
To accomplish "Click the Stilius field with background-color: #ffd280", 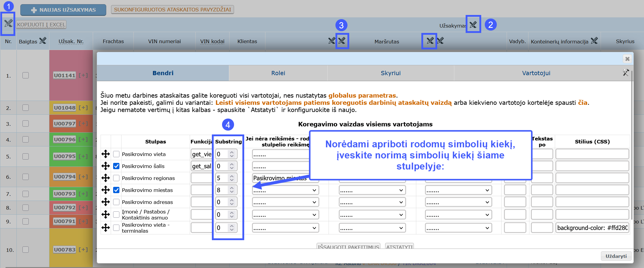I will coord(592,228).
